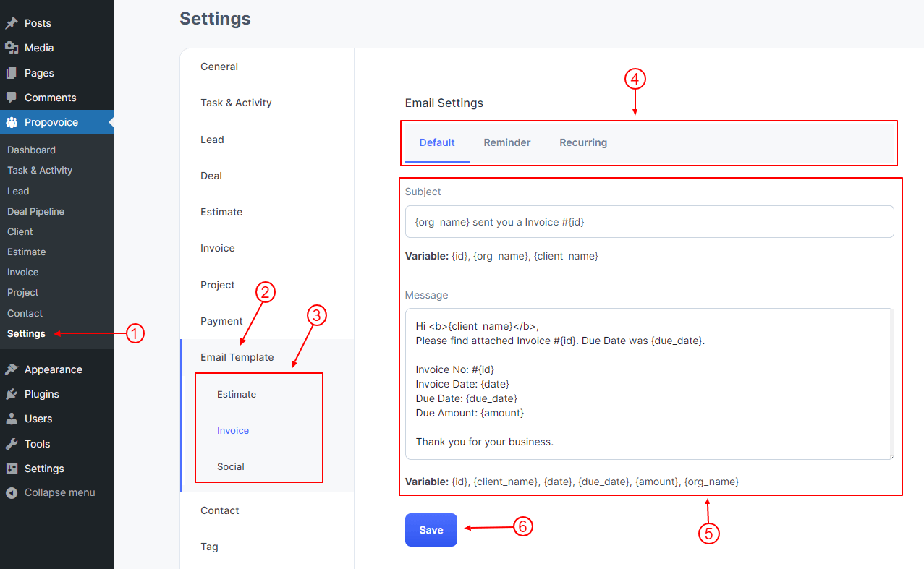Open the Users icon

(12, 418)
